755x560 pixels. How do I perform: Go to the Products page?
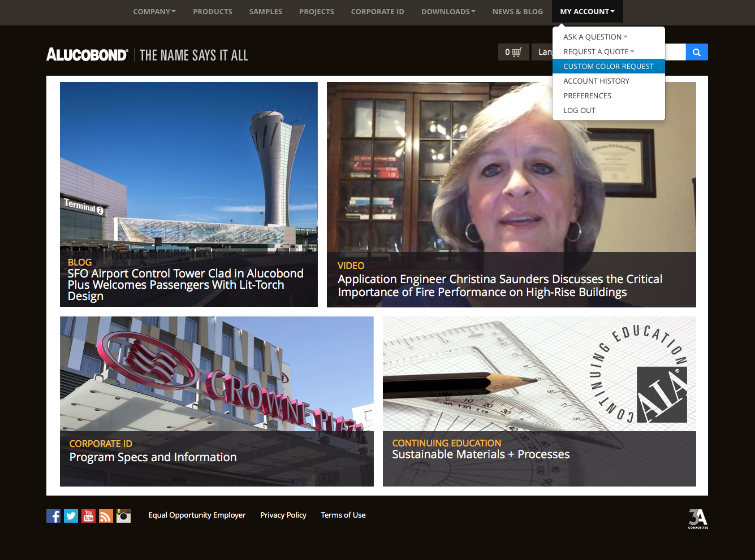212,12
